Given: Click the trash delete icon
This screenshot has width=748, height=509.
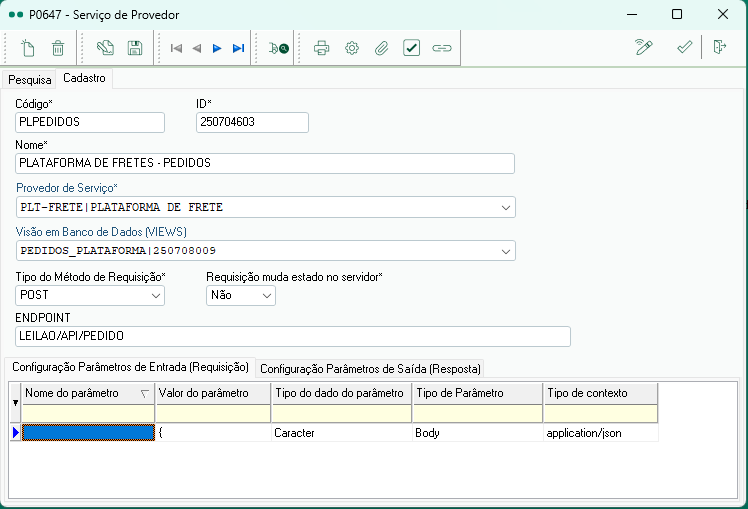Looking at the screenshot, I should click(58, 48).
